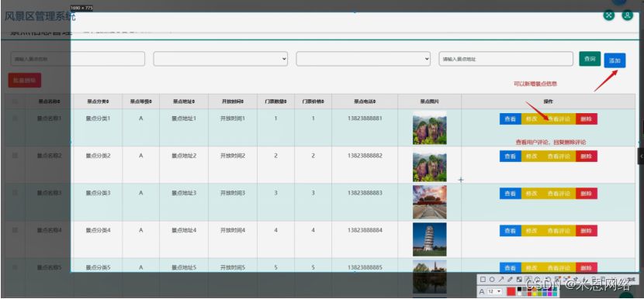This screenshot has width=644, height=299.
Task: Click the 查询 search button
Action: point(590,59)
